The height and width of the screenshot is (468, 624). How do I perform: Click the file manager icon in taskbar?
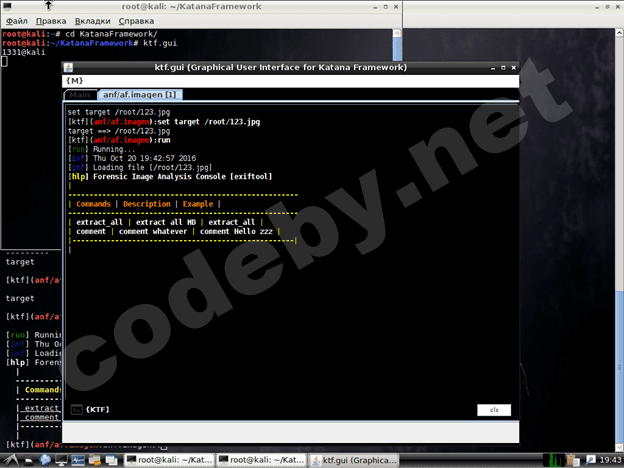pyautogui.click(x=29, y=461)
